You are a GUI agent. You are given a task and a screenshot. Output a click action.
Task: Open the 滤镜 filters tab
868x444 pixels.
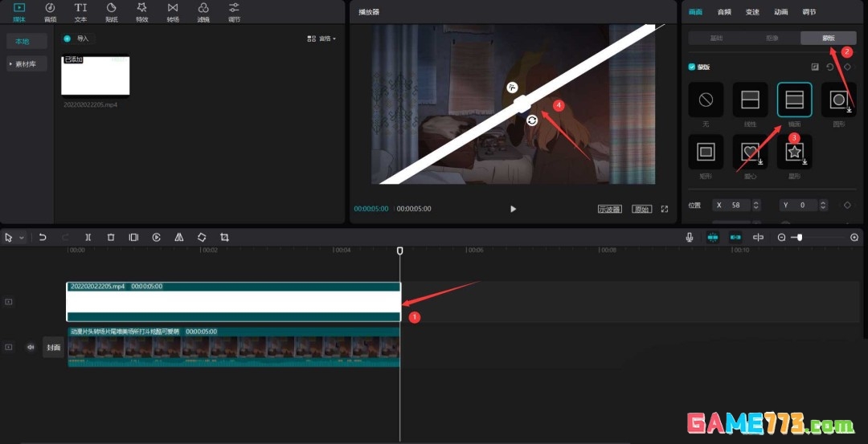pos(203,11)
